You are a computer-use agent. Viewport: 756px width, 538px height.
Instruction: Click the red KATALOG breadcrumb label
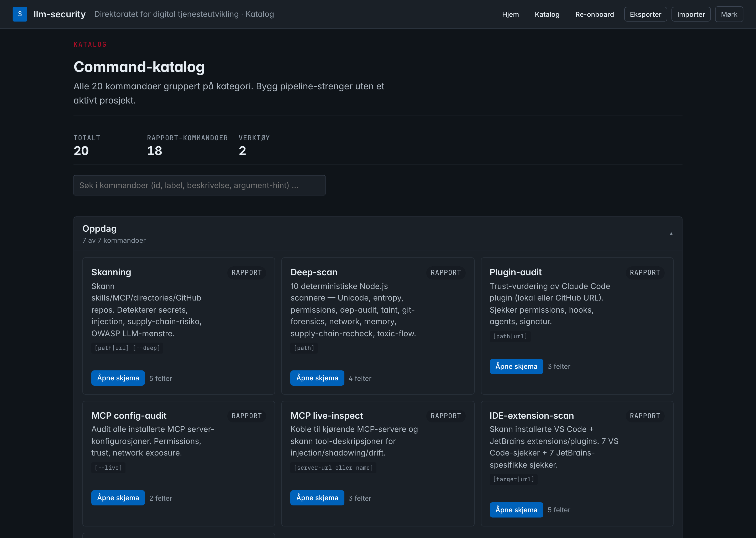[x=90, y=44]
